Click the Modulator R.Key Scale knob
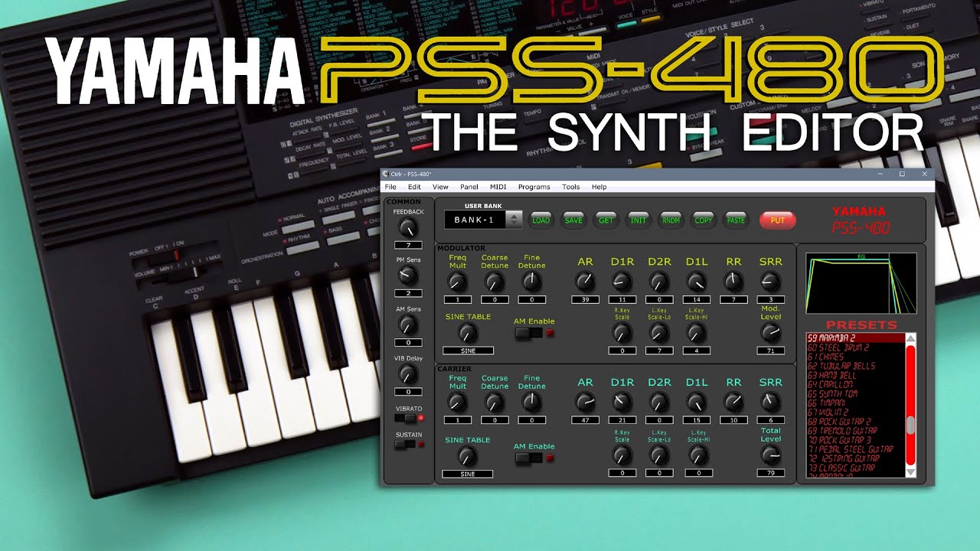Image resolution: width=980 pixels, height=551 pixels. click(x=622, y=332)
